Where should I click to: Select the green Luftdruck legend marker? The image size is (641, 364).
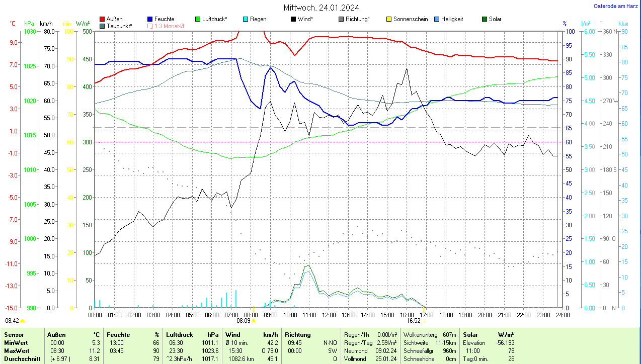(x=198, y=19)
